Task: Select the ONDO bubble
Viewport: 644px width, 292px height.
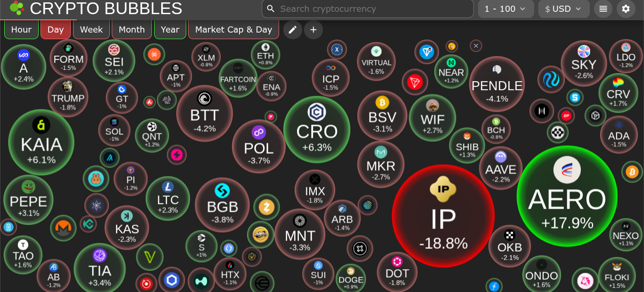Action: [x=541, y=274]
